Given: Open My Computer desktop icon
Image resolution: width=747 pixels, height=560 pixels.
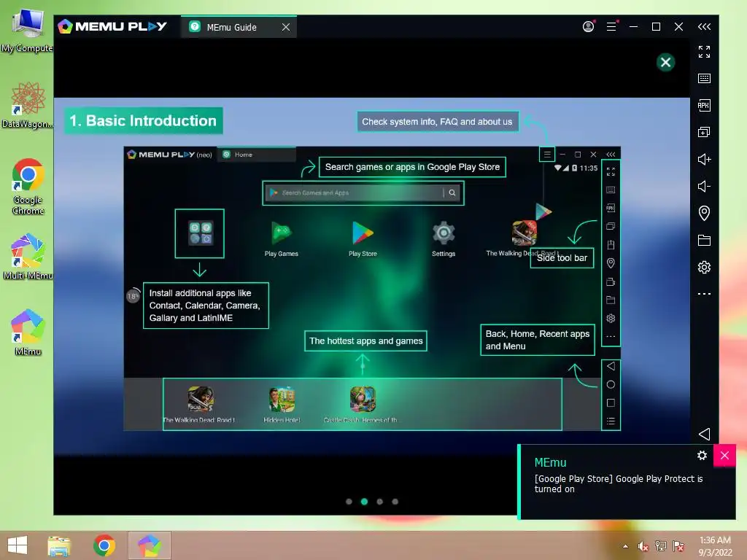Looking at the screenshot, I should tap(27, 29).
